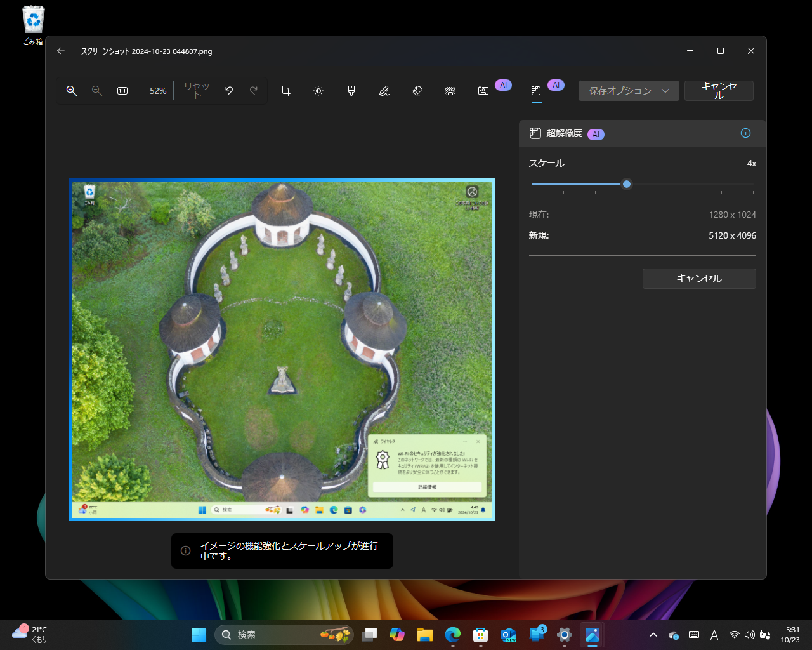Open the Adjustment (brightness) tool
Screen dimensions: 812x650
point(318,90)
